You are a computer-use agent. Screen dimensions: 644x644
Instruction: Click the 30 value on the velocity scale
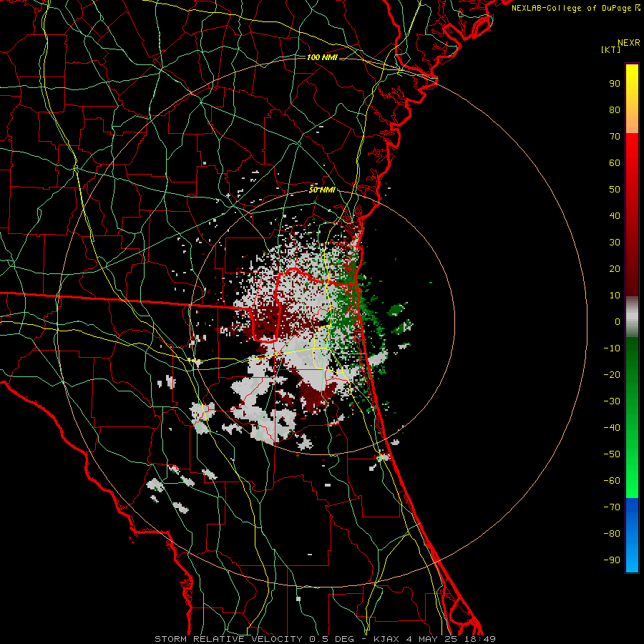click(615, 243)
